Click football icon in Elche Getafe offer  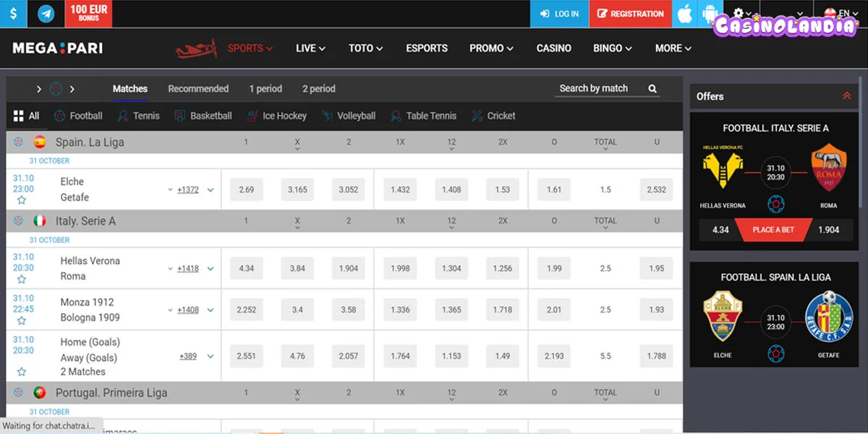[776, 354]
